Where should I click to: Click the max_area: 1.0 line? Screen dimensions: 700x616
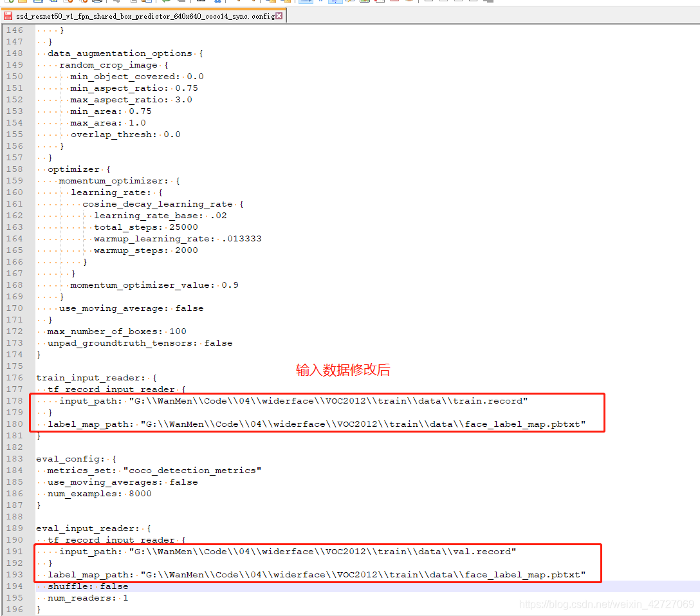108,124
